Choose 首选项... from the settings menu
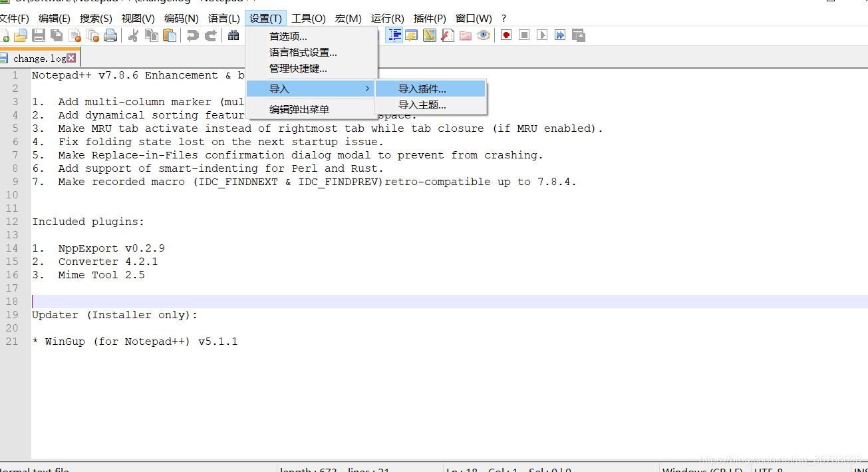This screenshot has width=868, height=472. point(311,37)
